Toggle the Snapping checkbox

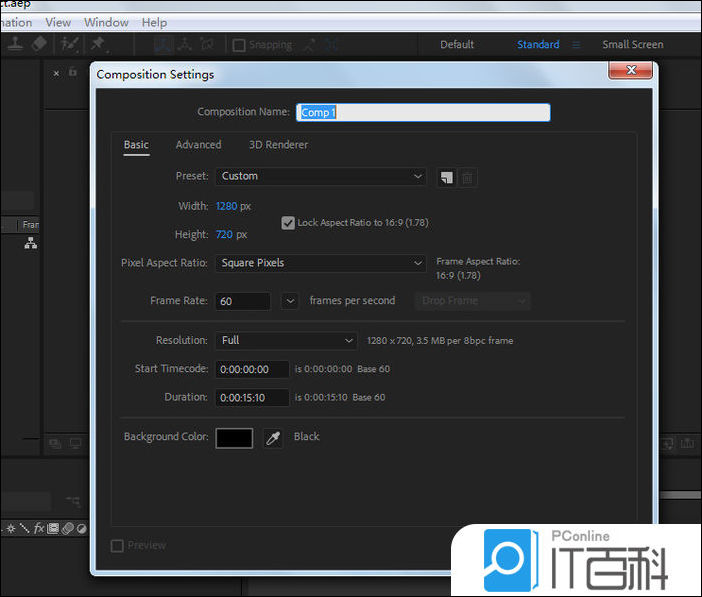coord(239,45)
